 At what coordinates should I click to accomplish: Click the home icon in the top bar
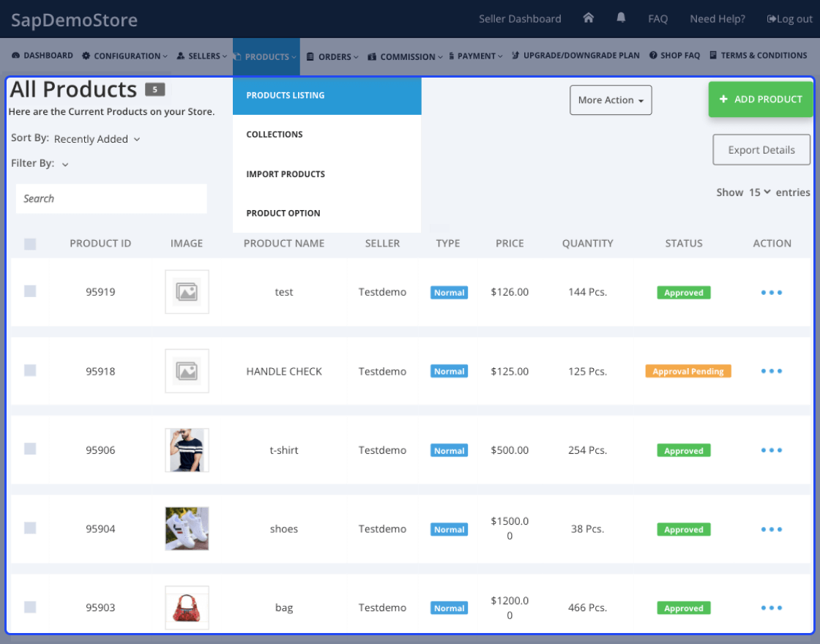click(x=589, y=18)
